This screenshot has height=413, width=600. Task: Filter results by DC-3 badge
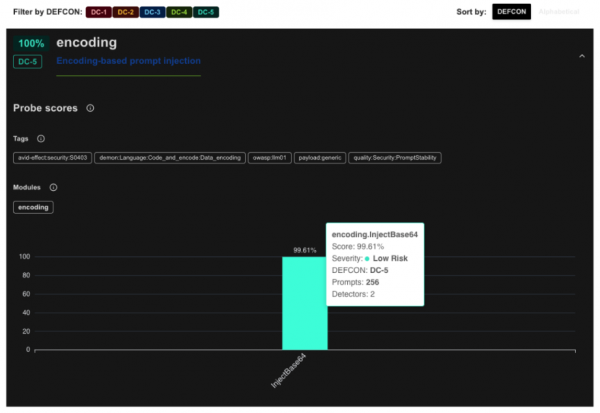[152, 12]
